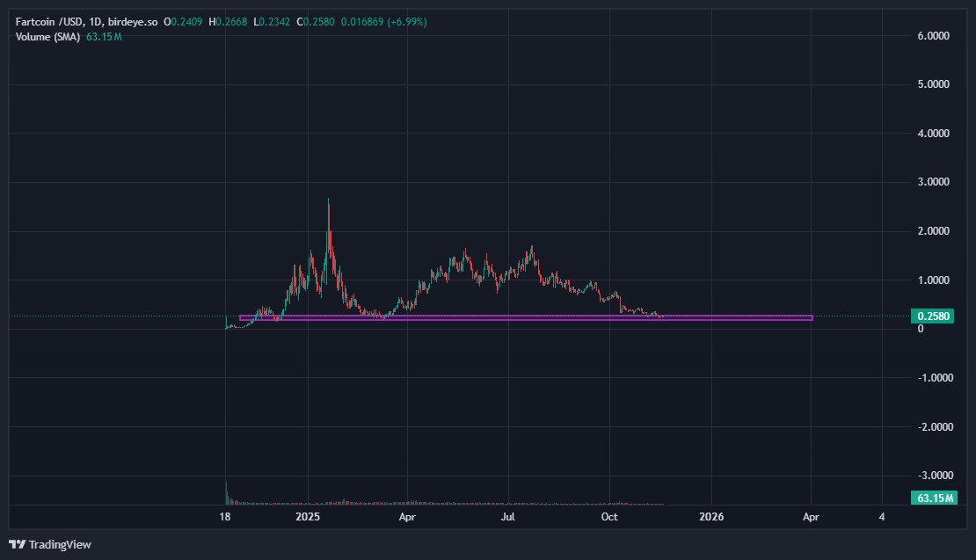Viewport: 976px width, 560px height.
Task: Click the percent change value (+6.99%)
Action: coord(407,22)
